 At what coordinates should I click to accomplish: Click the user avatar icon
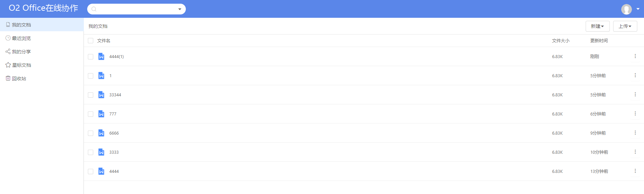pos(626,9)
